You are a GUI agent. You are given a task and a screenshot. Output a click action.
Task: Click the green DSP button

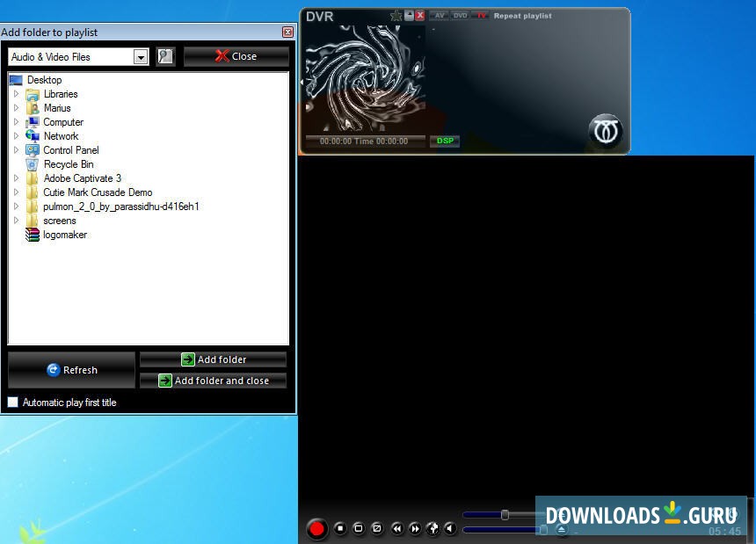coord(445,141)
